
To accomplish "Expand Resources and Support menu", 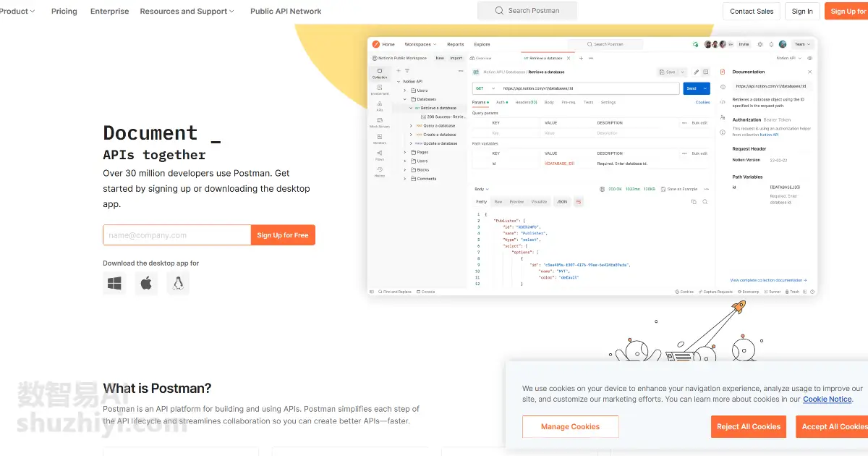I will point(187,12).
